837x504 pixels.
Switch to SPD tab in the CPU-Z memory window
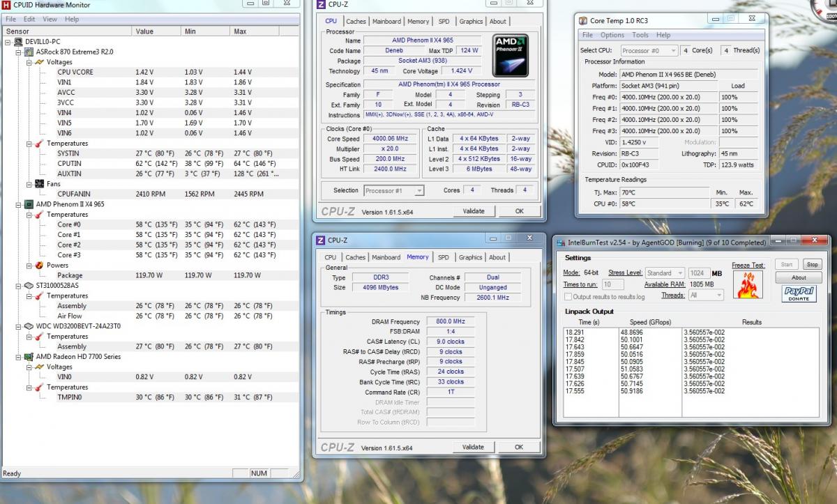[x=444, y=257]
